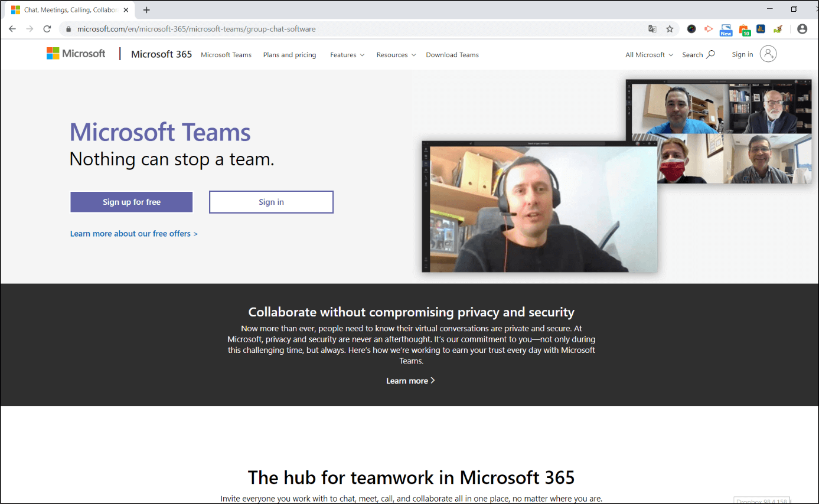
Task: Open the PDF wizard extension icon
Action: click(x=778, y=29)
